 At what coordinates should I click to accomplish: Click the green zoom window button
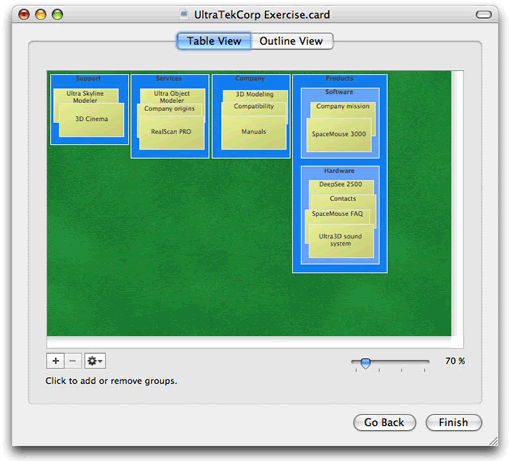point(57,14)
